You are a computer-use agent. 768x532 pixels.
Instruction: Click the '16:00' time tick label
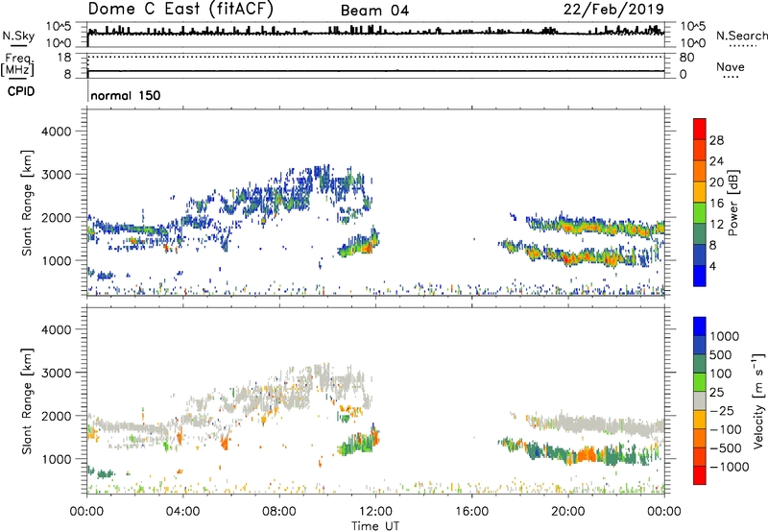(x=471, y=512)
